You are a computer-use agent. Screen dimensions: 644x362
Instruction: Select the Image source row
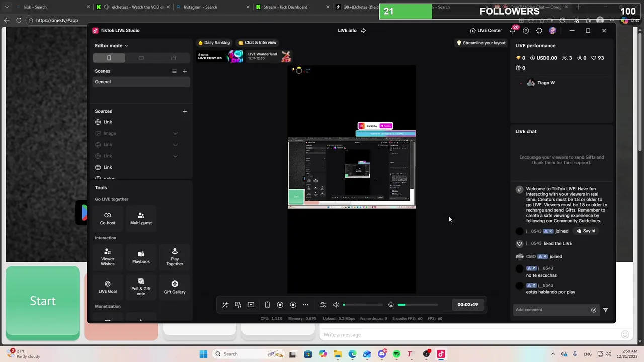[x=141, y=133]
